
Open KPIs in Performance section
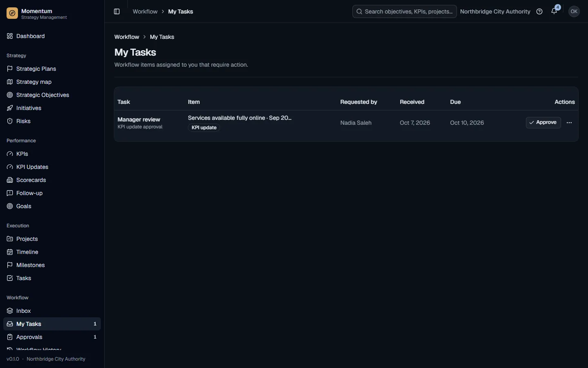(52, 154)
